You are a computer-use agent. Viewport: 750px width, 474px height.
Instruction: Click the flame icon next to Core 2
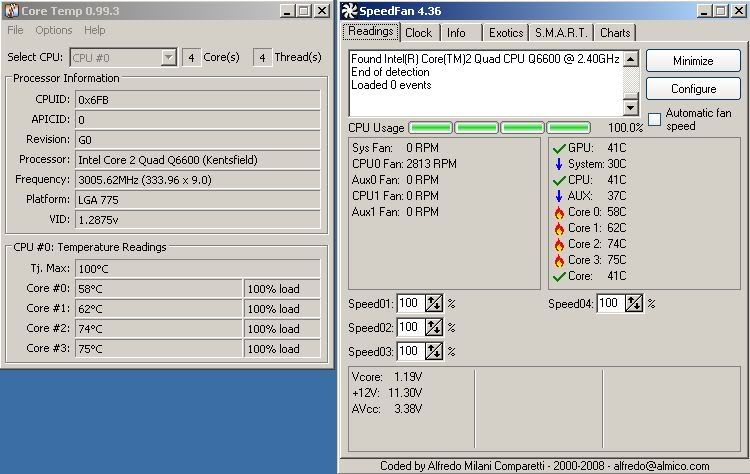[558, 244]
